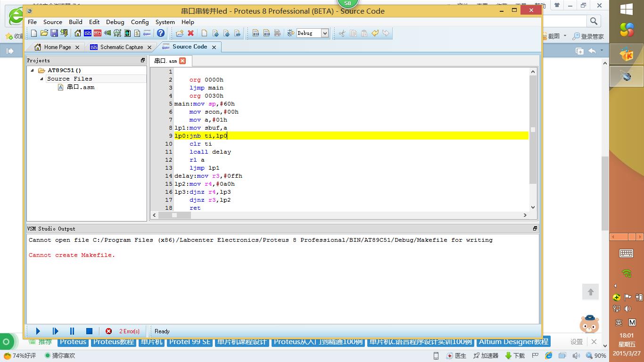Click the Open Project folder icon
The height and width of the screenshot is (362, 644).
coord(44,33)
